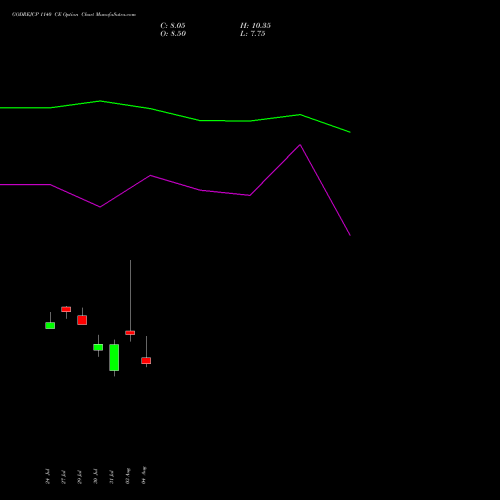Click the highest point of the green line
The height and width of the screenshot is (500, 500).
pos(100,101)
